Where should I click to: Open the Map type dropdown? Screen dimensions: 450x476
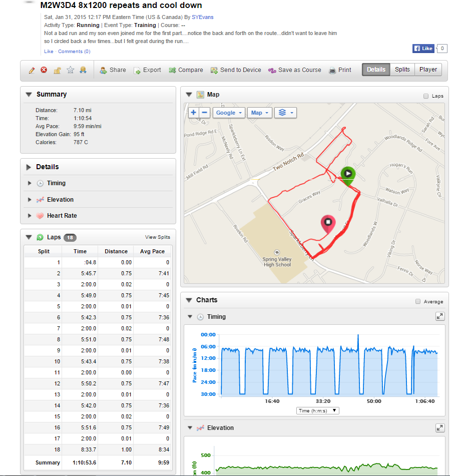[x=260, y=113]
